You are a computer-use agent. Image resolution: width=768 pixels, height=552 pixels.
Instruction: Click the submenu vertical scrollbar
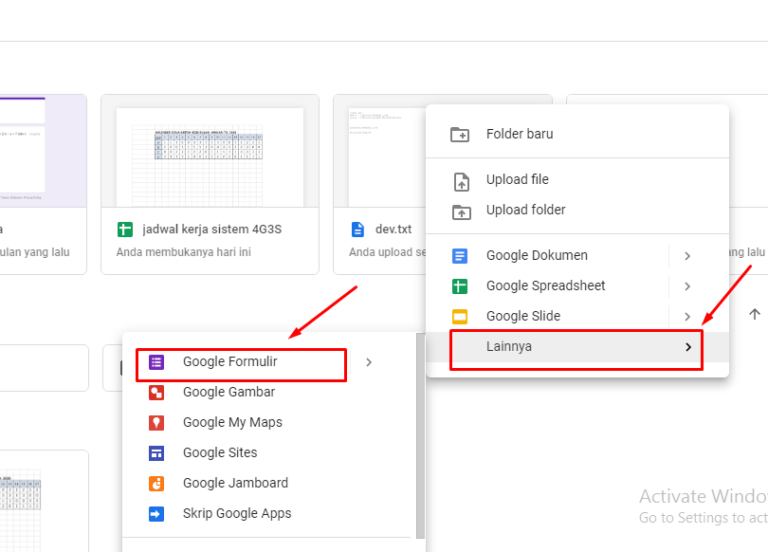coord(420,436)
